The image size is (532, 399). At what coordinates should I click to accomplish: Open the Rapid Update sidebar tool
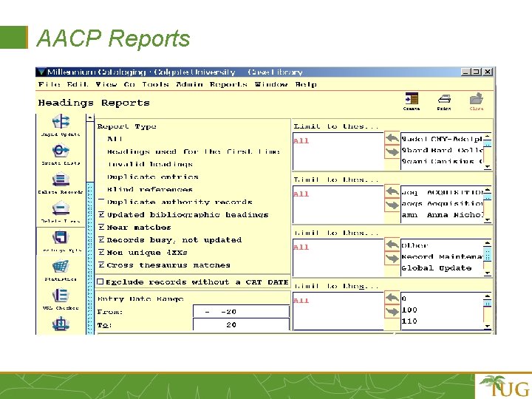click(x=61, y=125)
